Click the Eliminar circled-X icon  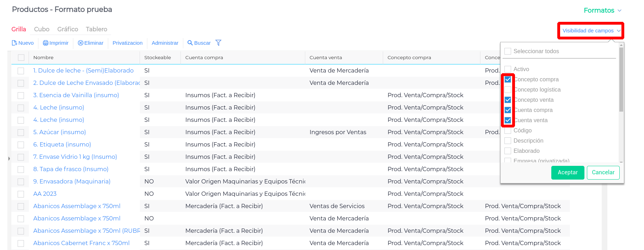80,43
